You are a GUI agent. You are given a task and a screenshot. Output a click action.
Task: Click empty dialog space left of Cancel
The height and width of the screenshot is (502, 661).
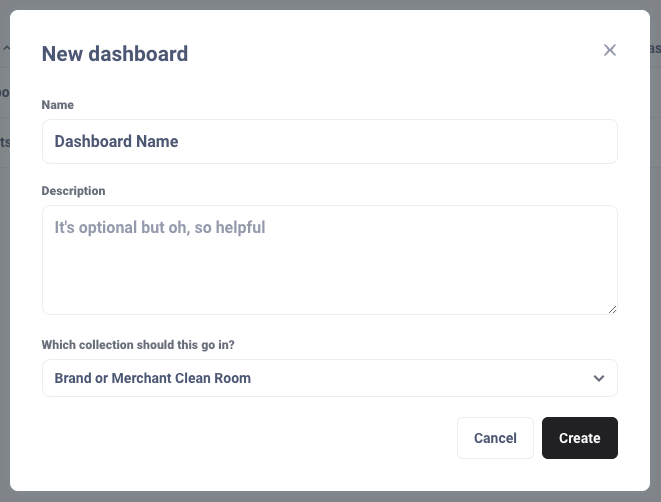[x=250, y=438]
